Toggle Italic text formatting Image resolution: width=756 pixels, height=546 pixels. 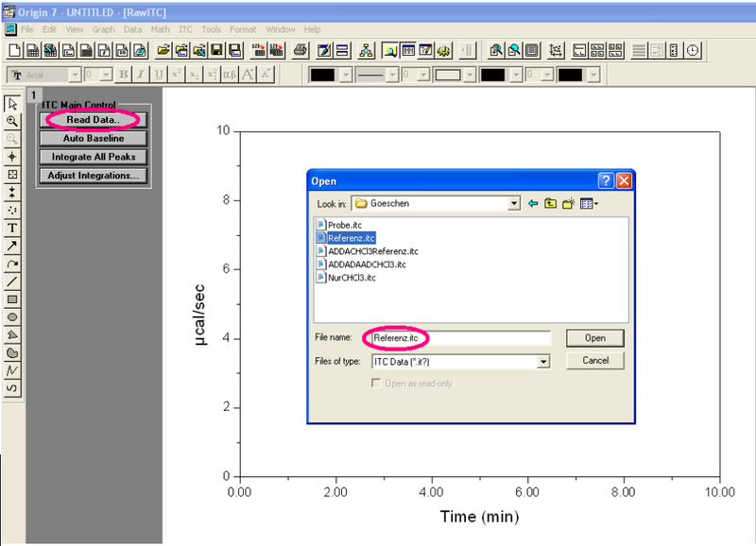click(x=141, y=75)
